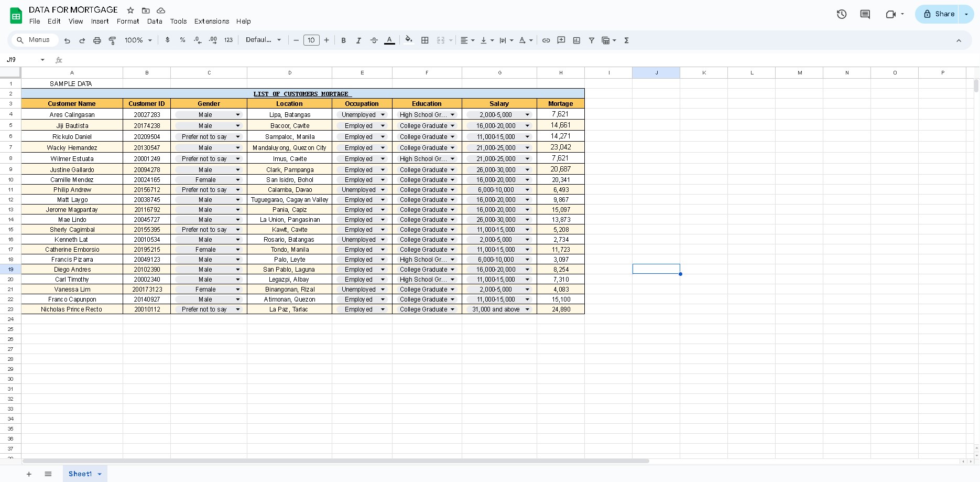Open Gender dropdown for Ares Calingasan
Screen dimensions: 980x482
coord(238,115)
